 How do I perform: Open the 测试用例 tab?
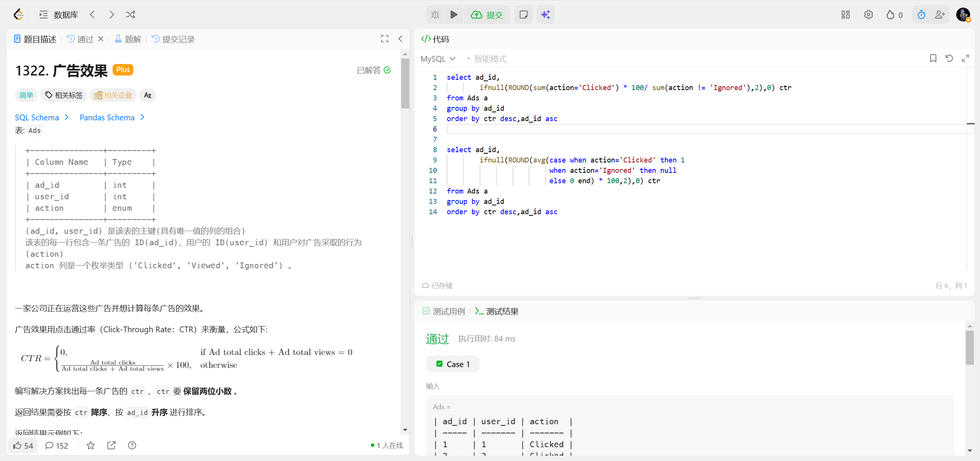444,311
